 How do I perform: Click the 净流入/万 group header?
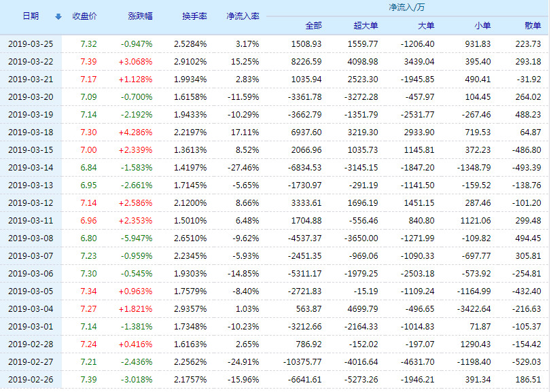(406, 7)
